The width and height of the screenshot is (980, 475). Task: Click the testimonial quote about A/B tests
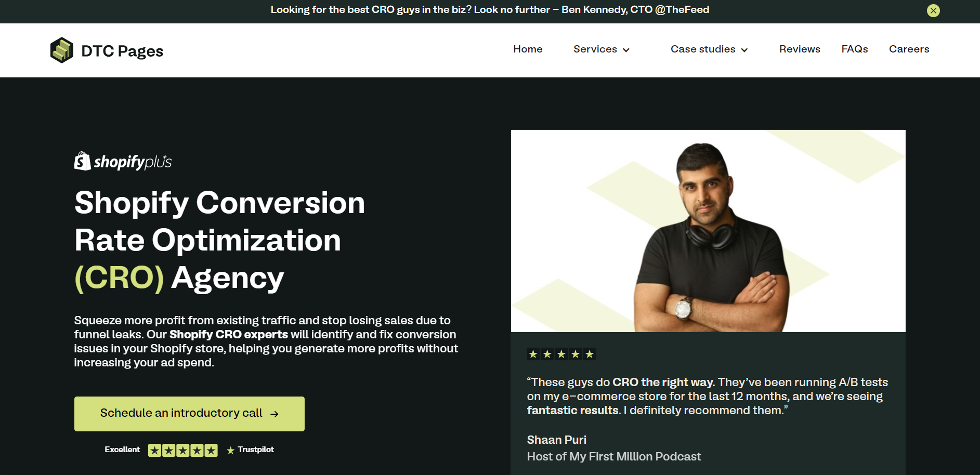tap(707, 396)
